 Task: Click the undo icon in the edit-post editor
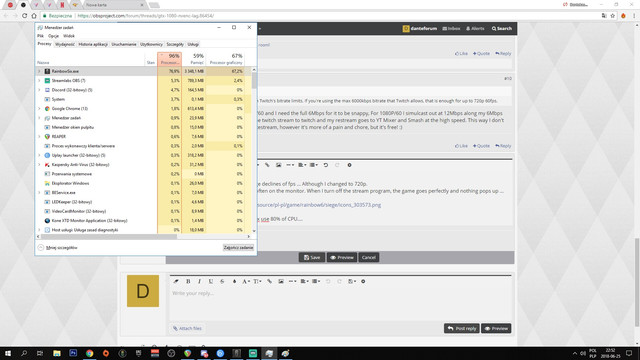pos(326,165)
